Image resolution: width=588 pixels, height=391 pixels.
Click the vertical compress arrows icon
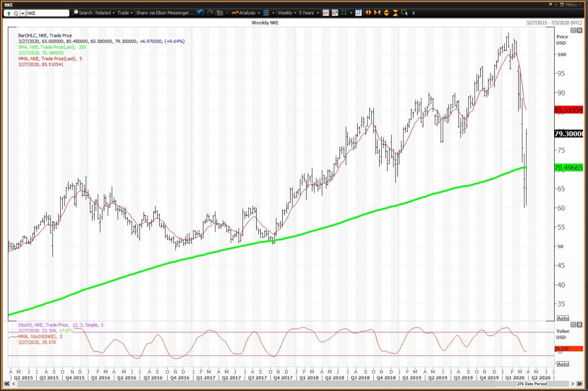[x=395, y=13]
